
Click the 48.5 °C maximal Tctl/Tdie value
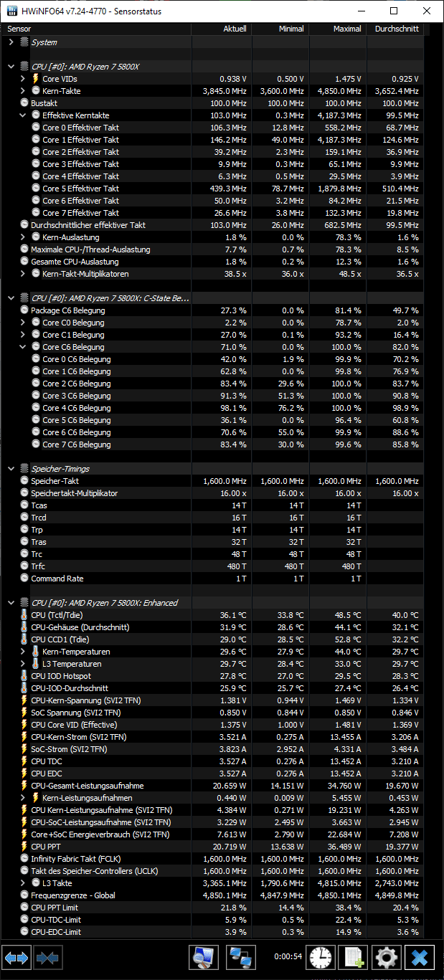[347, 615]
